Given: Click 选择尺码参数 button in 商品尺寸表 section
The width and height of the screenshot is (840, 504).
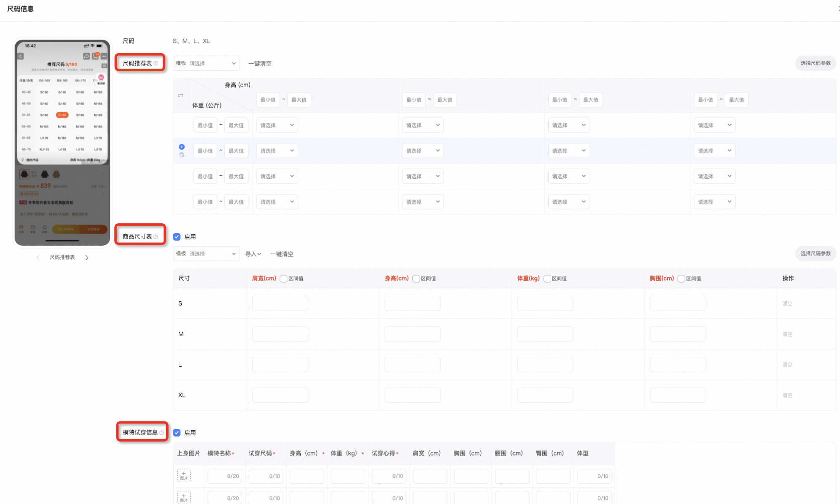Looking at the screenshot, I should 816,254.
